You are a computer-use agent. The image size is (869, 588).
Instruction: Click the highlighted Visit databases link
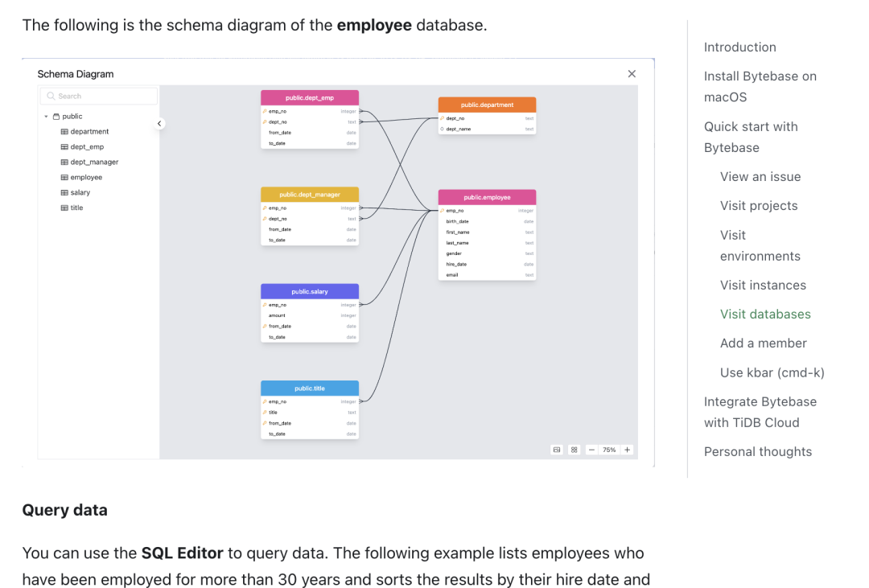coord(765,315)
